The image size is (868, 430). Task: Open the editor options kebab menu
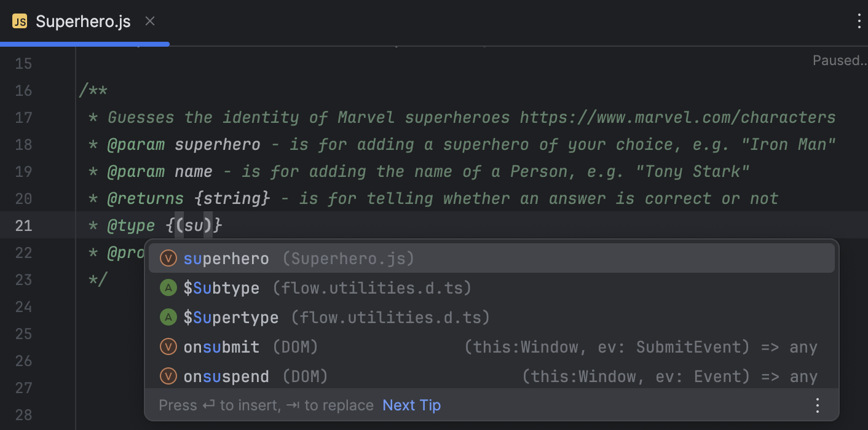coord(858,20)
